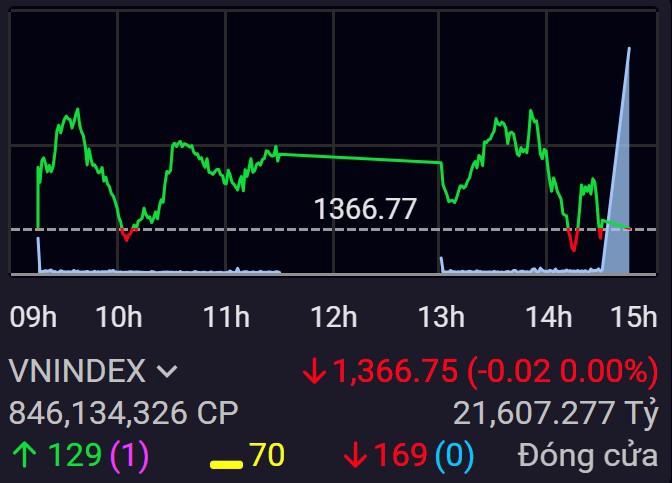Click the yellow unchanged dash icon

[x=226, y=464]
